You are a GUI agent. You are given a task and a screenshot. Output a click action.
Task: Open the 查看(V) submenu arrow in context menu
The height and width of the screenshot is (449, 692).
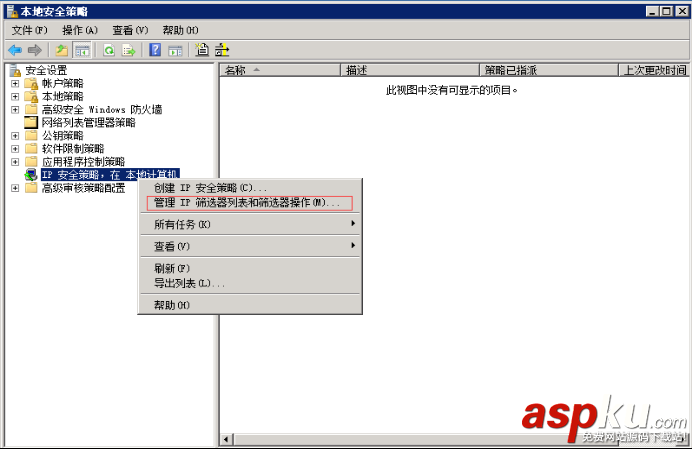pos(353,245)
